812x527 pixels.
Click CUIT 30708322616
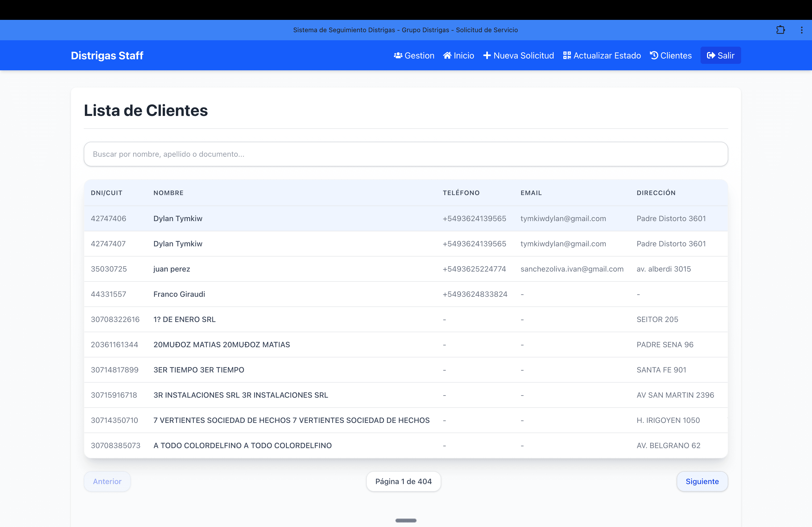pos(115,319)
